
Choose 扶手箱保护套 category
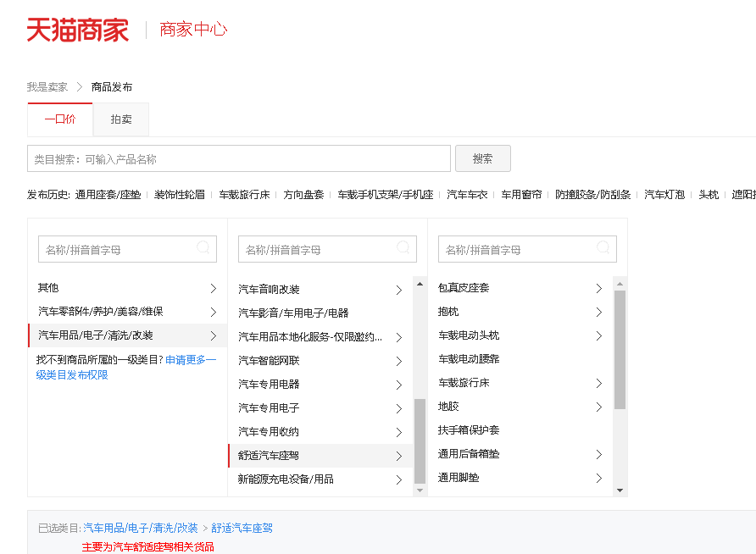click(x=520, y=430)
